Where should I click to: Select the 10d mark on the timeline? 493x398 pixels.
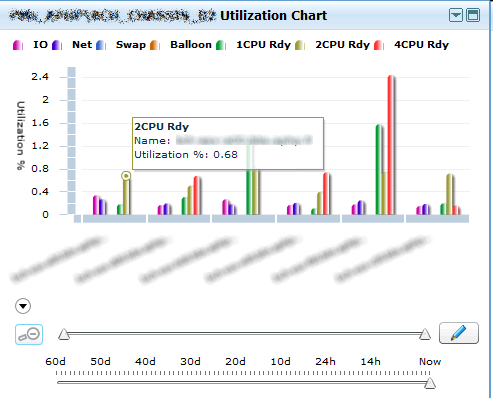point(280,362)
